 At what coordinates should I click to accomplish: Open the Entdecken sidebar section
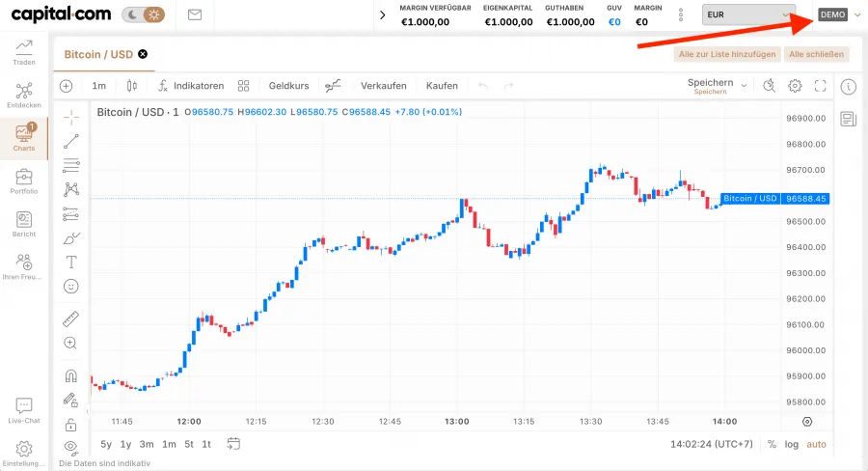pos(24,96)
